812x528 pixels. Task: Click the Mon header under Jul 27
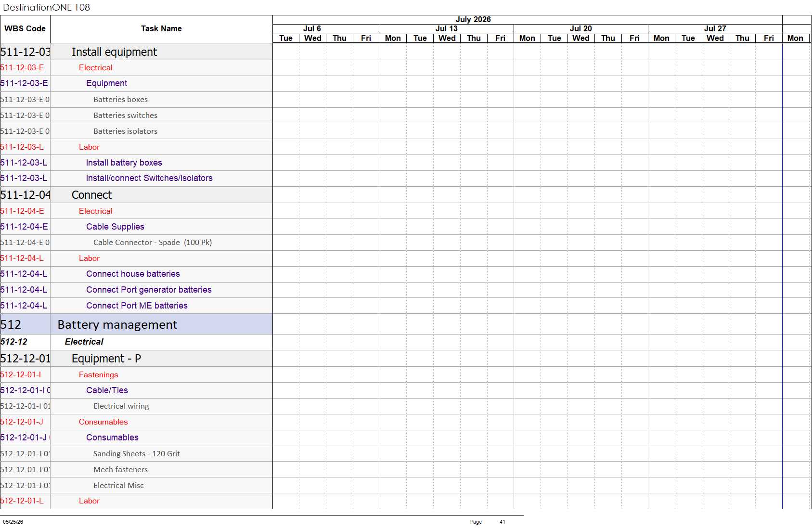coord(661,39)
